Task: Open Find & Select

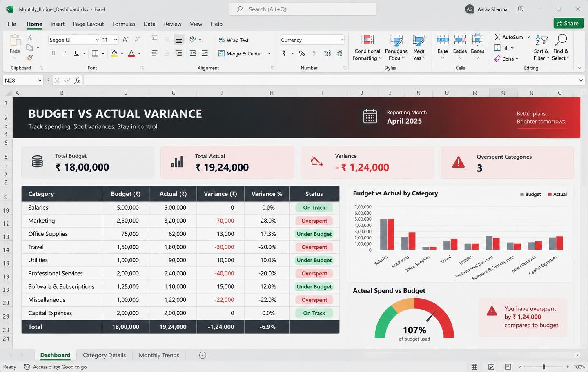Action: tap(561, 48)
